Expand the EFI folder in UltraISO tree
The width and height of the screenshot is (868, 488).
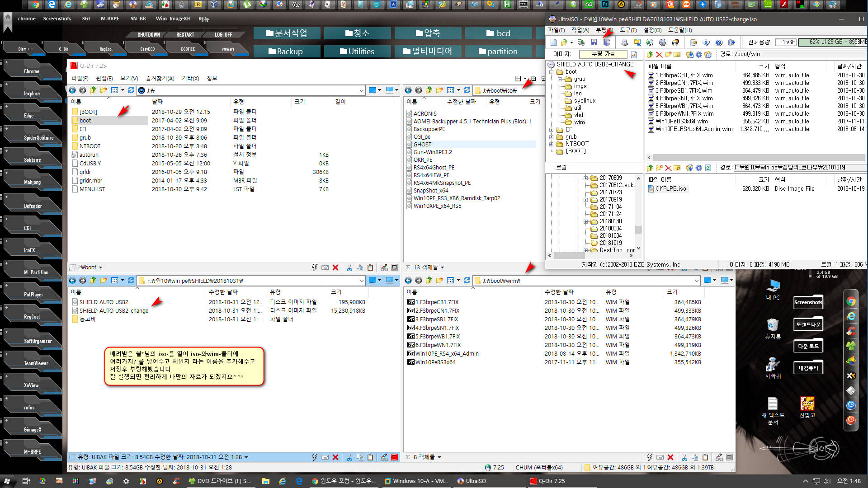(x=552, y=129)
